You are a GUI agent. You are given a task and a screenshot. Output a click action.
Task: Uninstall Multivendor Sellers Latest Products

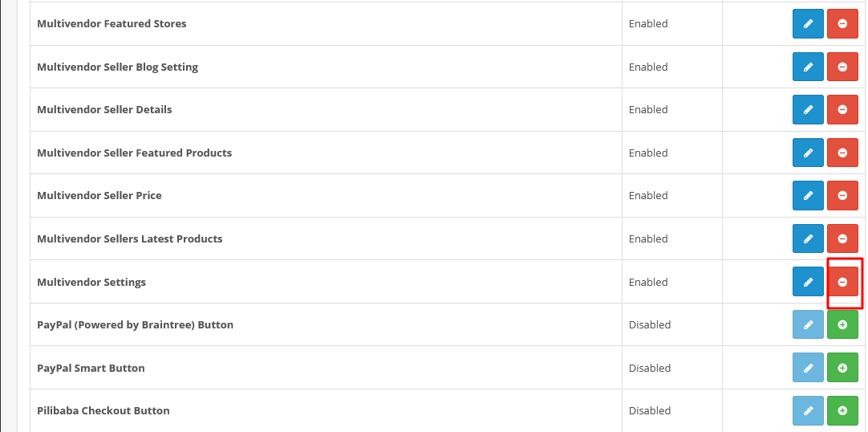pos(842,238)
